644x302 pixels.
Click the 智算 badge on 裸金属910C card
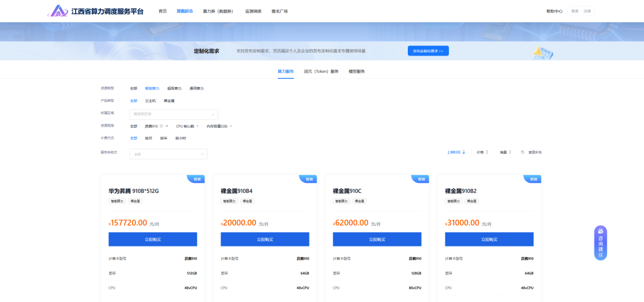420,179
